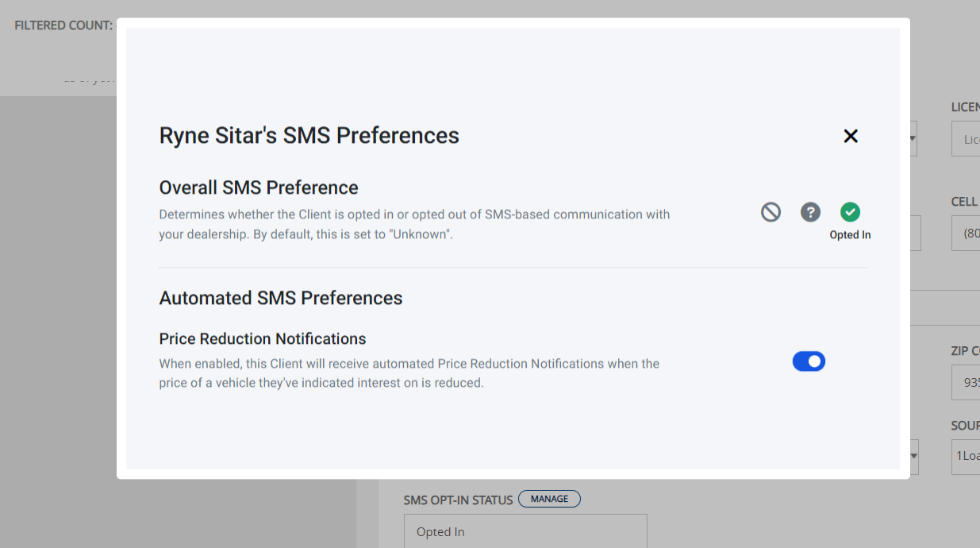Open the dropdown arrow left of the Source field
980x548 pixels.
[x=914, y=457]
